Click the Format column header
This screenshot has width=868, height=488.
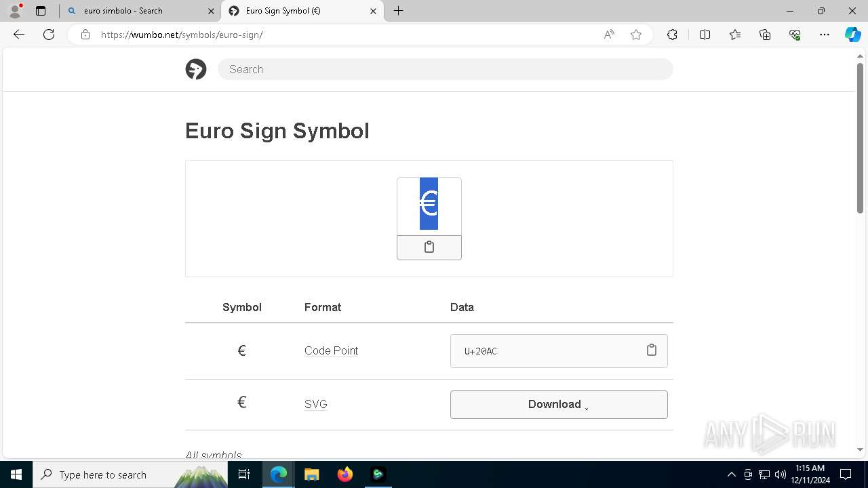coord(323,307)
